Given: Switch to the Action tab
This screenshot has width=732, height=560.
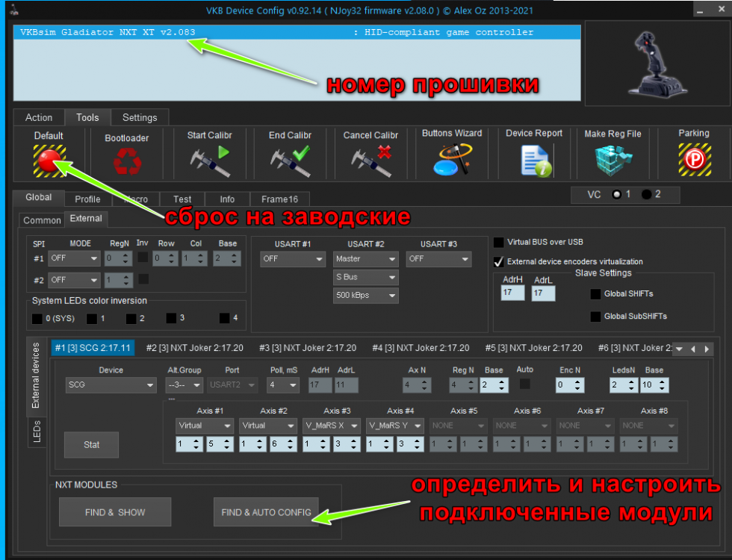Looking at the screenshot, I should coord(39,118).
